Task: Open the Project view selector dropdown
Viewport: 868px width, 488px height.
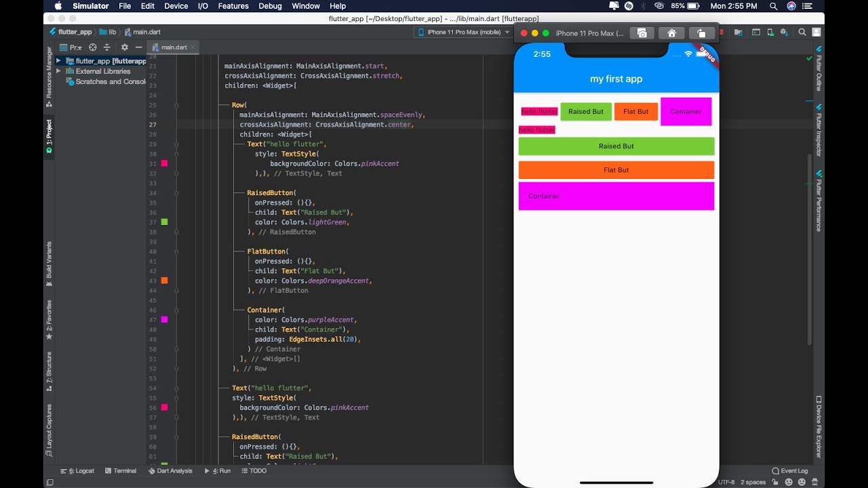Action: 71,47
